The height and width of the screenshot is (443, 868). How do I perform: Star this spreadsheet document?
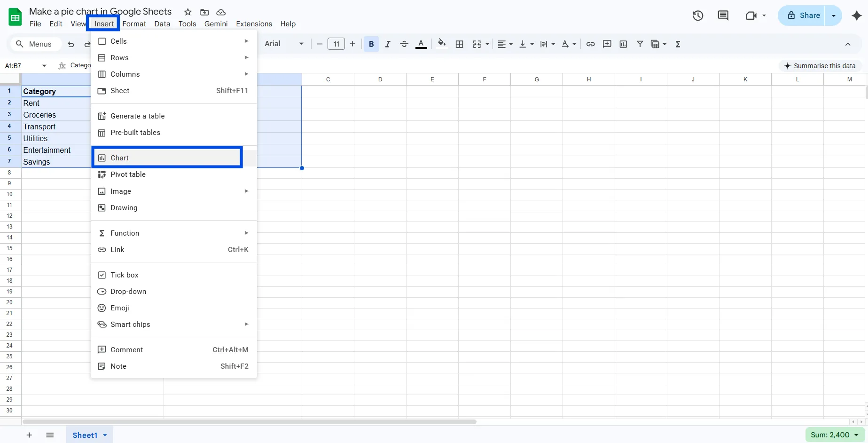188,12
